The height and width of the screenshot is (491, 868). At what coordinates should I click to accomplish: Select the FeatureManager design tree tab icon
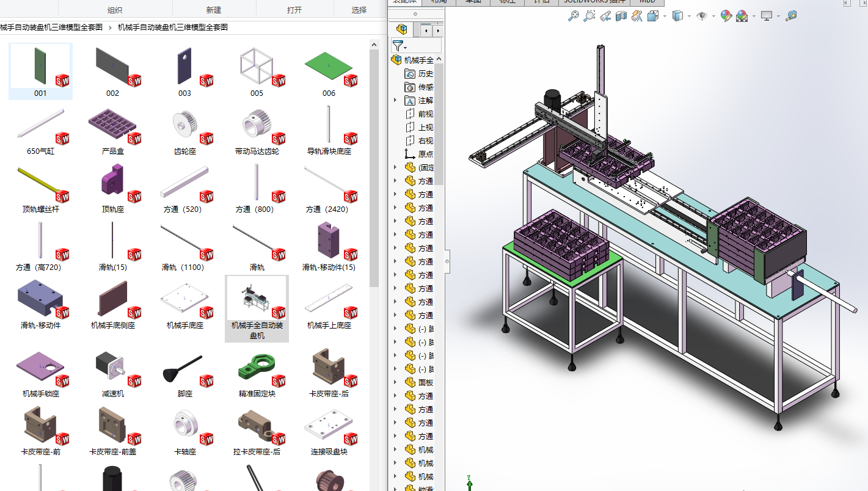click(x=401, y=29)
